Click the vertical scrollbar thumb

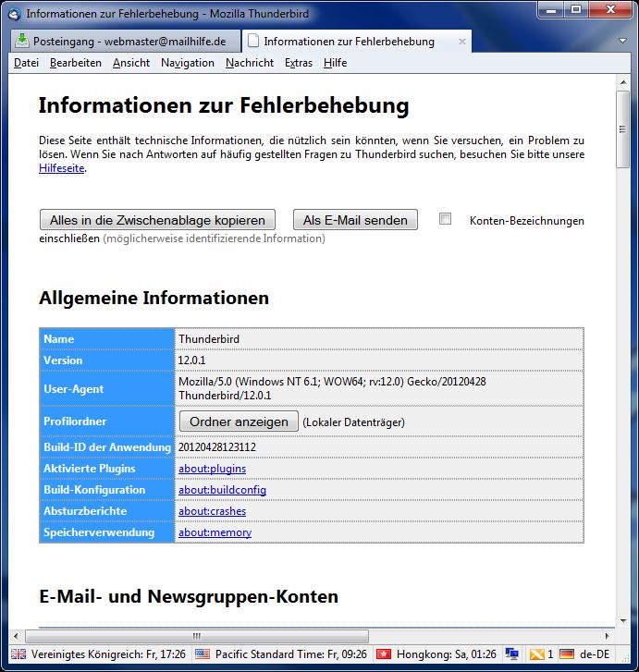click(623, 129)
